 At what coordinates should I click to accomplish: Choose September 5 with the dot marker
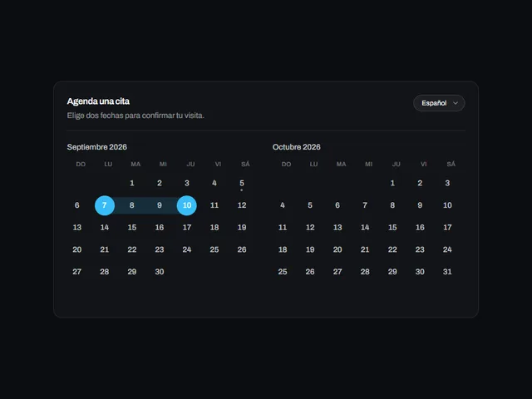click(242, 183)
